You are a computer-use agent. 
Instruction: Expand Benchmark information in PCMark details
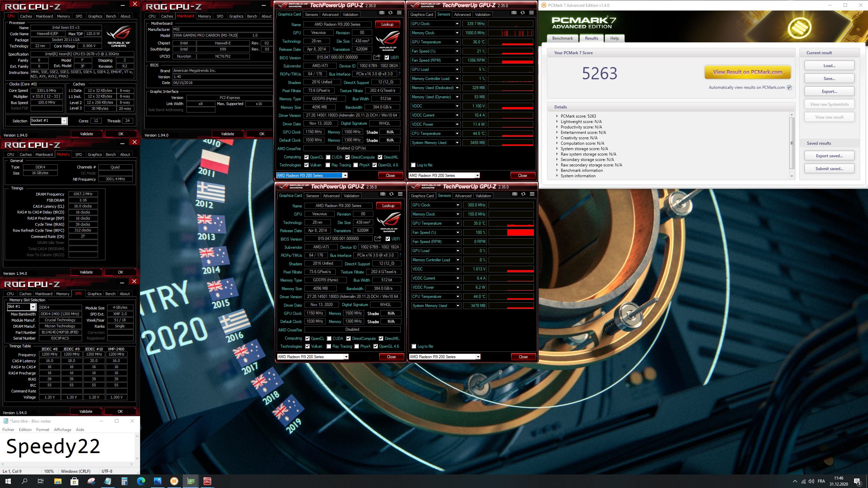click(557, 170)
